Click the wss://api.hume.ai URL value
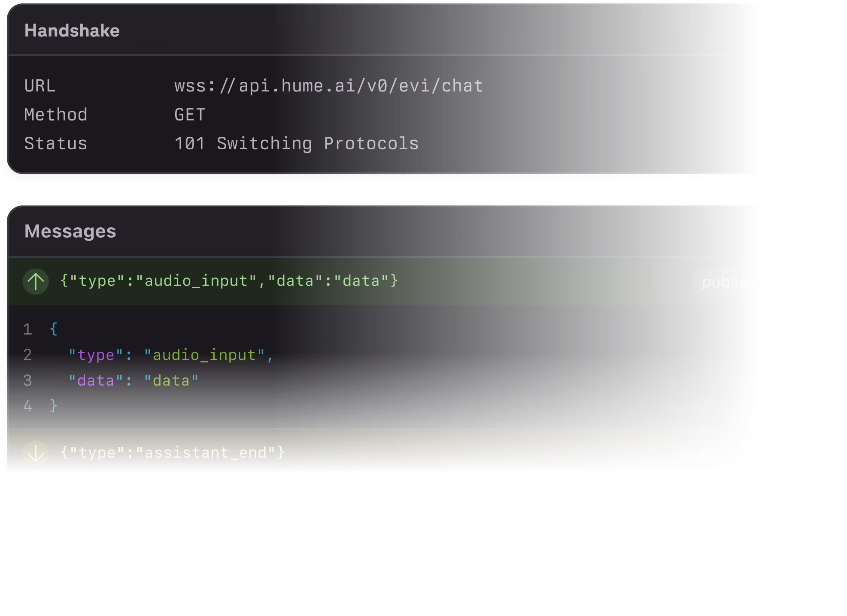Screen dimensions: 847x616 pos(328,86)
